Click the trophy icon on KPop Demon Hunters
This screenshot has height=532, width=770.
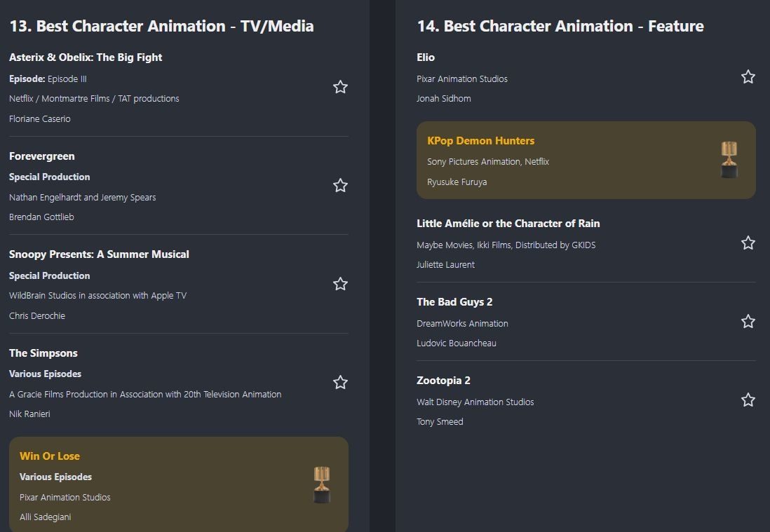point(729,160)
